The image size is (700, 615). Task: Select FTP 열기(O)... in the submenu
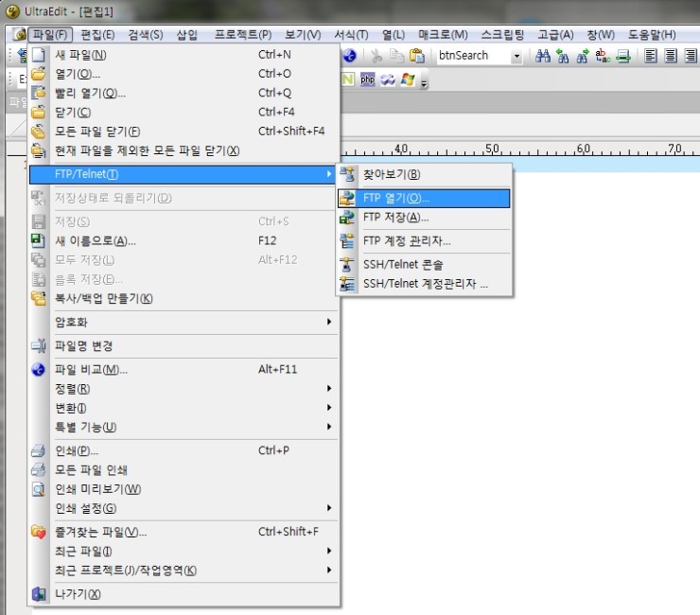pos(424,199)
